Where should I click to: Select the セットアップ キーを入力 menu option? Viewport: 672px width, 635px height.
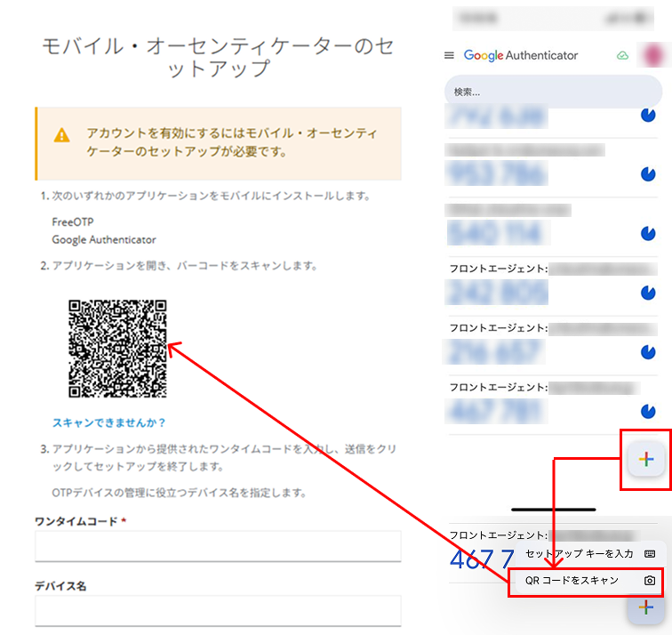click(579, 553)
